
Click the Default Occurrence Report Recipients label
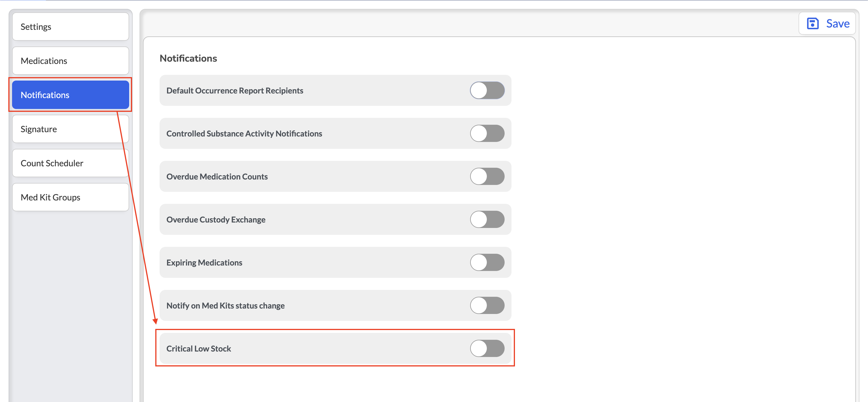coord(235,91)
